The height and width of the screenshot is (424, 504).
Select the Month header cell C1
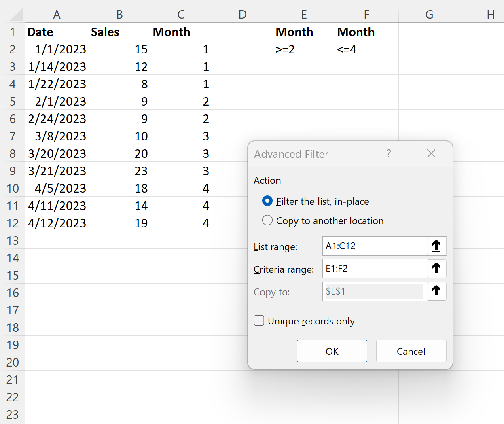(x=181, y=32)
